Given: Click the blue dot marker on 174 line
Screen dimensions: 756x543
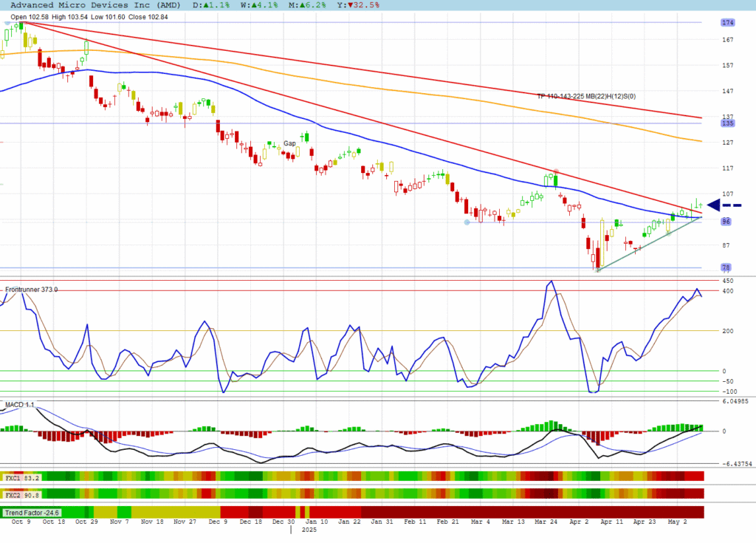Looking at the screenshot, I should [7, 23].
